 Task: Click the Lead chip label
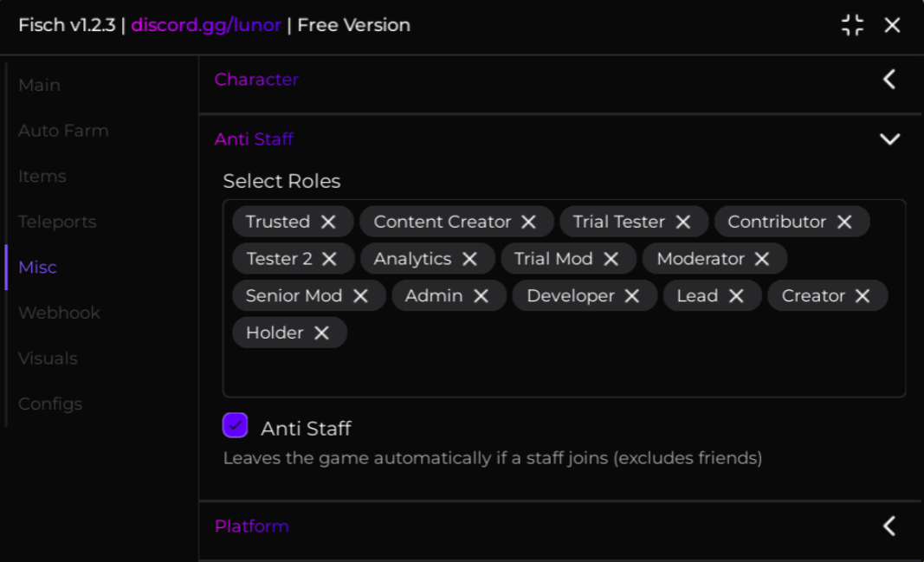pos(697,296)
